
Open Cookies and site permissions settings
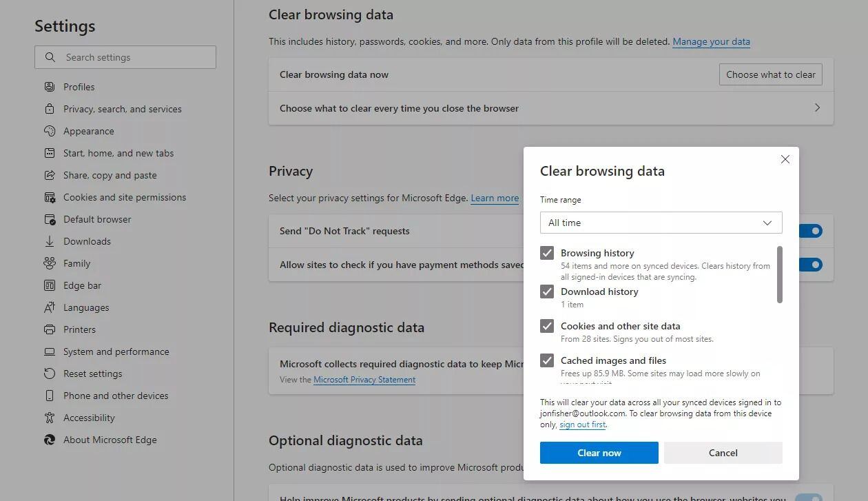click(125, 197)
